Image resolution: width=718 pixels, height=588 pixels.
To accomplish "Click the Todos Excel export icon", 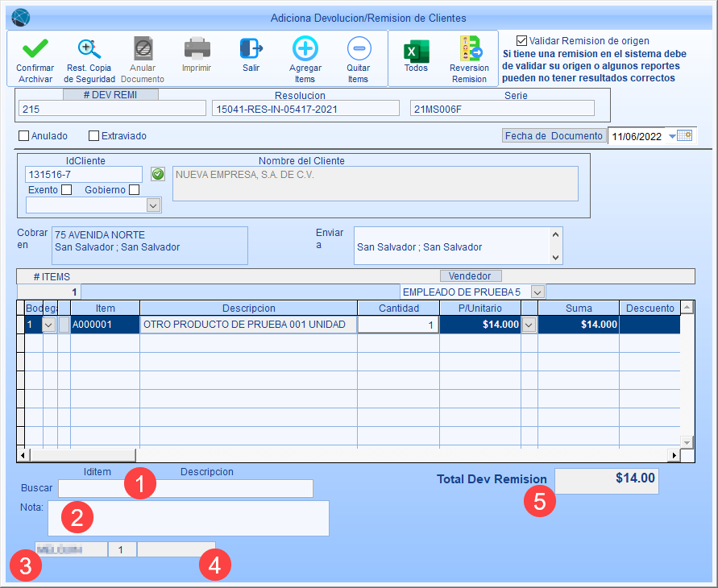I will [416, 51].
